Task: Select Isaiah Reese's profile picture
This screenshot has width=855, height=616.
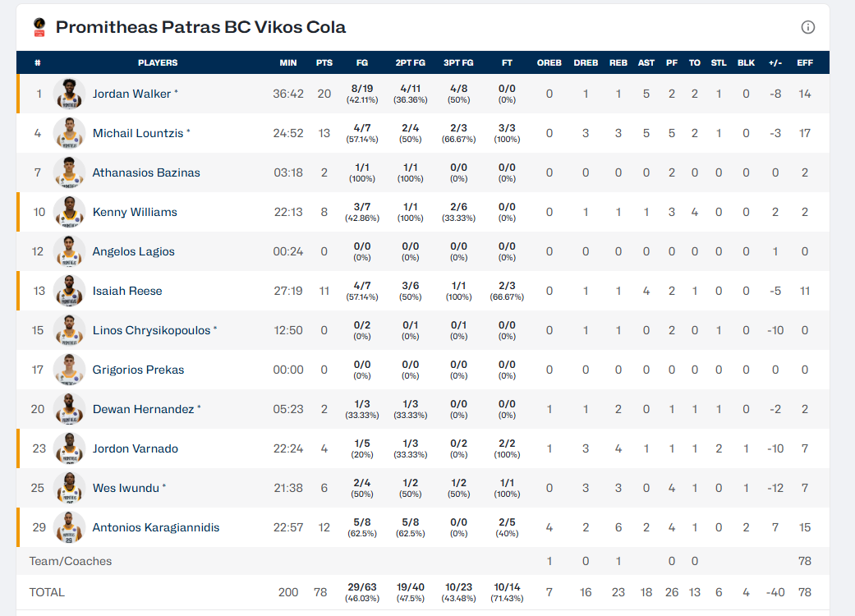Action: point(70,291)
